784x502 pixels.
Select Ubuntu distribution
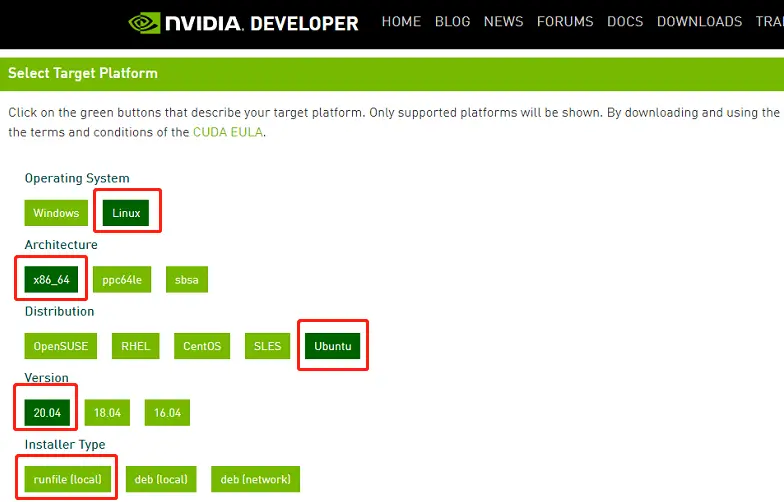coord(332,346)
